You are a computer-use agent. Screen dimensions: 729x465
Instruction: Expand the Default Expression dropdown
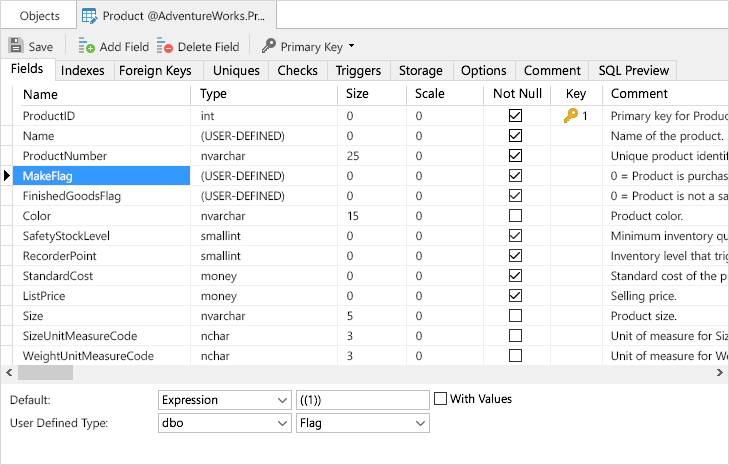pyautogui.click(x=281, y=400)
